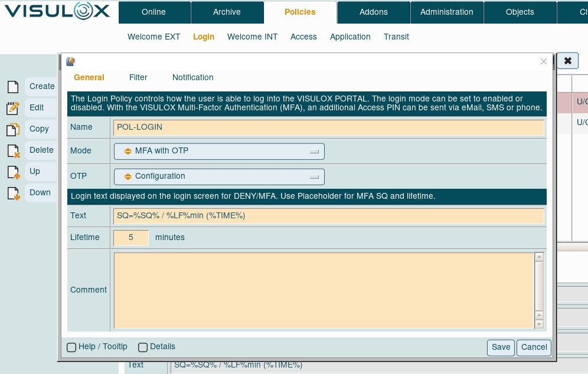Click the Delete icon with red X
588x374 pixels.
(x=13, y=150)
